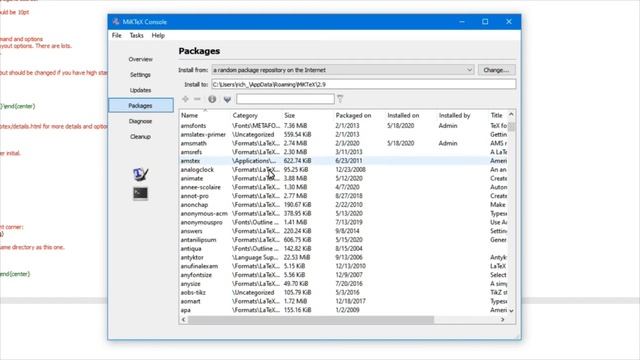Select the Packages sidebar page
The image size is (640, 360).
[x=140, y=106]
